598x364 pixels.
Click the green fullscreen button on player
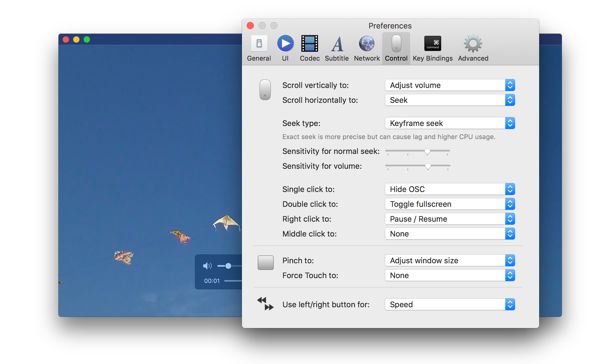click(x=87, y=40)
